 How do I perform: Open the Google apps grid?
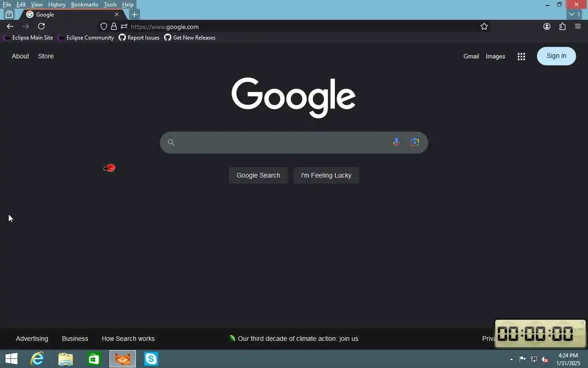521,57
